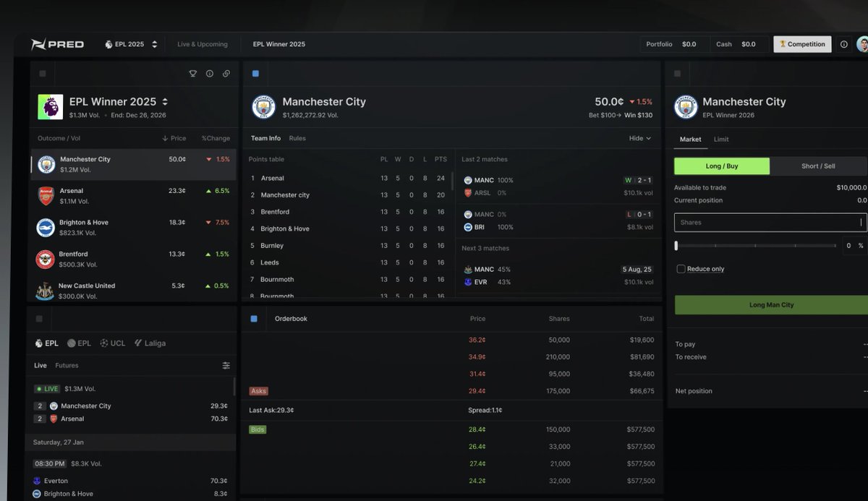Click ARSL crest in Last 2 matches
868x501 pixels.
coord(468,193)
